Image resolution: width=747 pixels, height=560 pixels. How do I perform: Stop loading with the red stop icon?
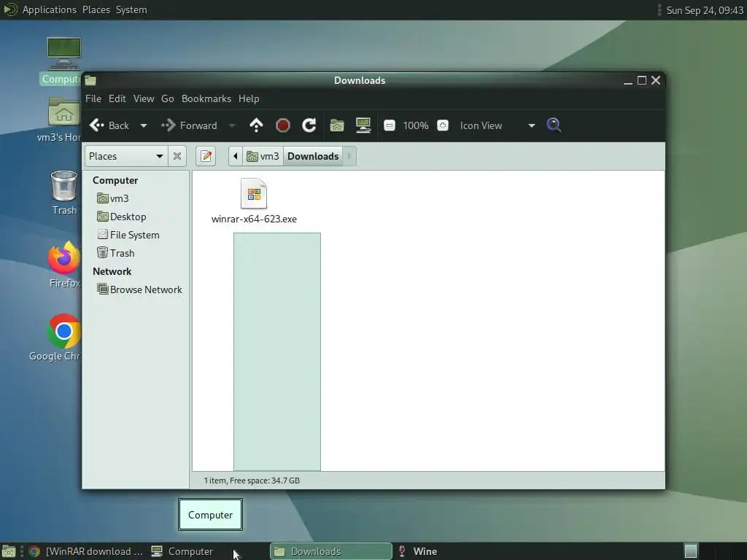[283, 125]
